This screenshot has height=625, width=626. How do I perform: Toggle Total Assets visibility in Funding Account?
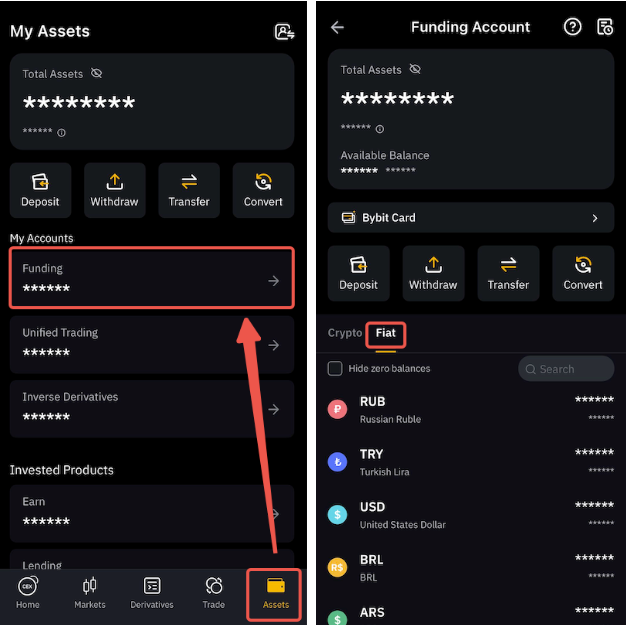[x=415, y=69]
